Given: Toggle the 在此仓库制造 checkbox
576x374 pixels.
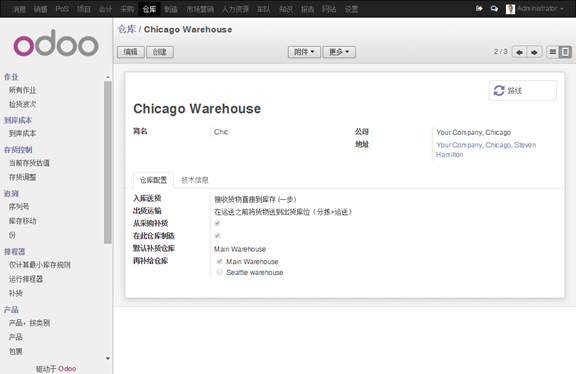Looking at the screenshot, I should (x=217, y=235).
